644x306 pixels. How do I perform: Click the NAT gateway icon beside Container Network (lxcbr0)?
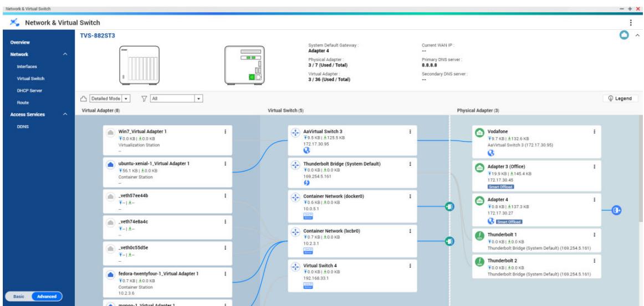pyautogui.click(x=449, y=241)
